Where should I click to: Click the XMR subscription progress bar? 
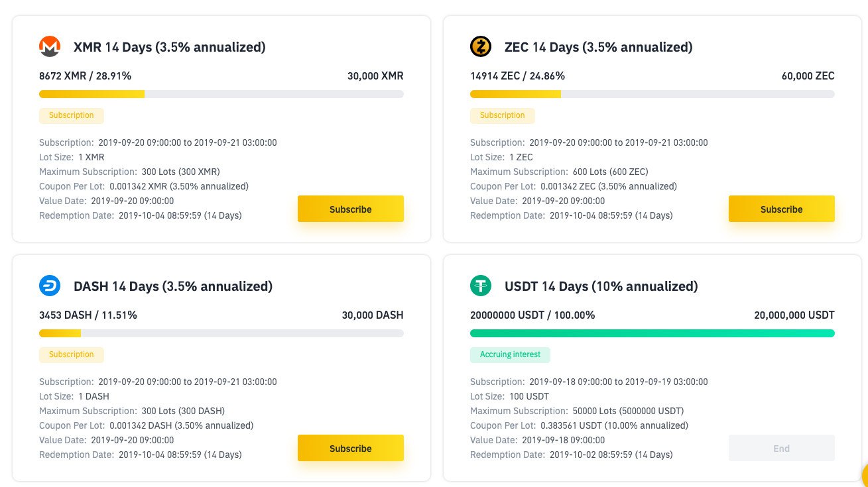pos(221,94)
